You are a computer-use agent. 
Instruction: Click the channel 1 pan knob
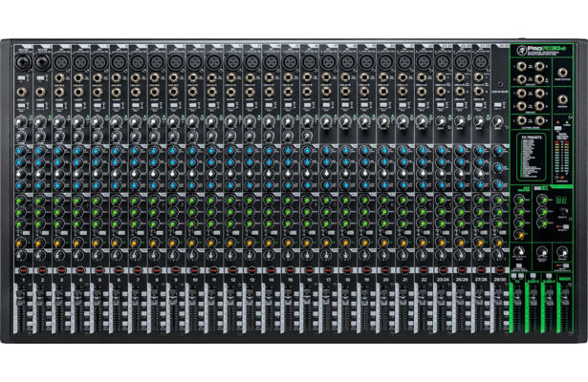coord(21,257)
